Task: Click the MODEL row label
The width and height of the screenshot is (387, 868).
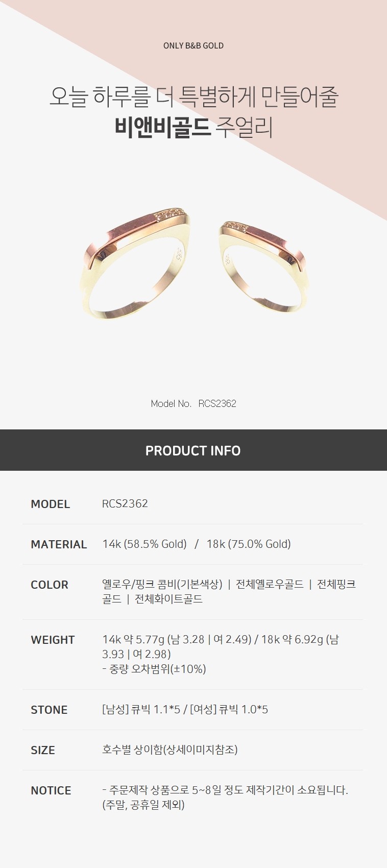Action: click(51, 504)
